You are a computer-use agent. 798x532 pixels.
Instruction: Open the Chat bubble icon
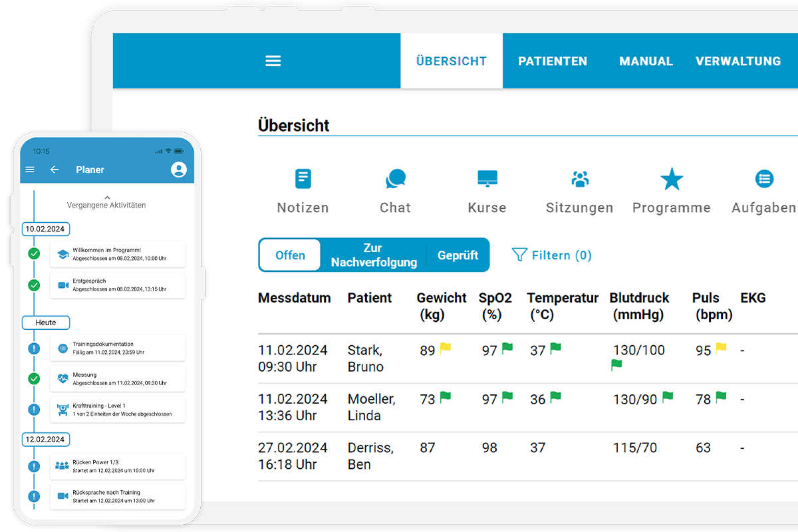pyautogui.click(x=395, y=179)
